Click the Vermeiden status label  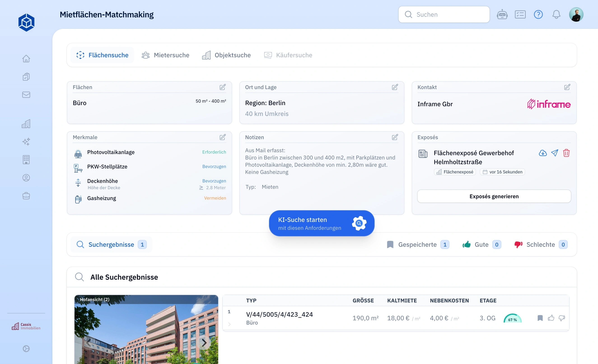pos(215,198)
